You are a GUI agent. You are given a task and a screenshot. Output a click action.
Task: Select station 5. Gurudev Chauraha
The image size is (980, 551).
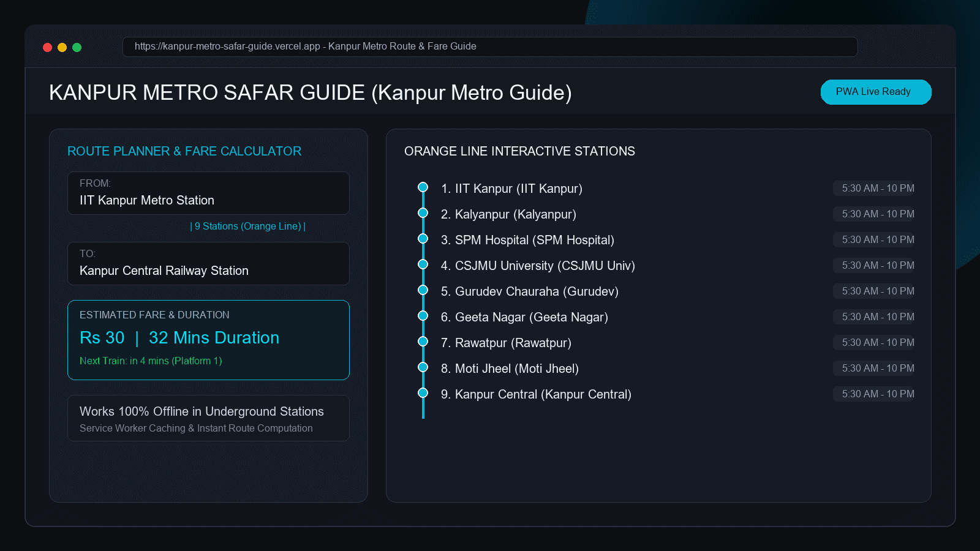click(530, 291)
